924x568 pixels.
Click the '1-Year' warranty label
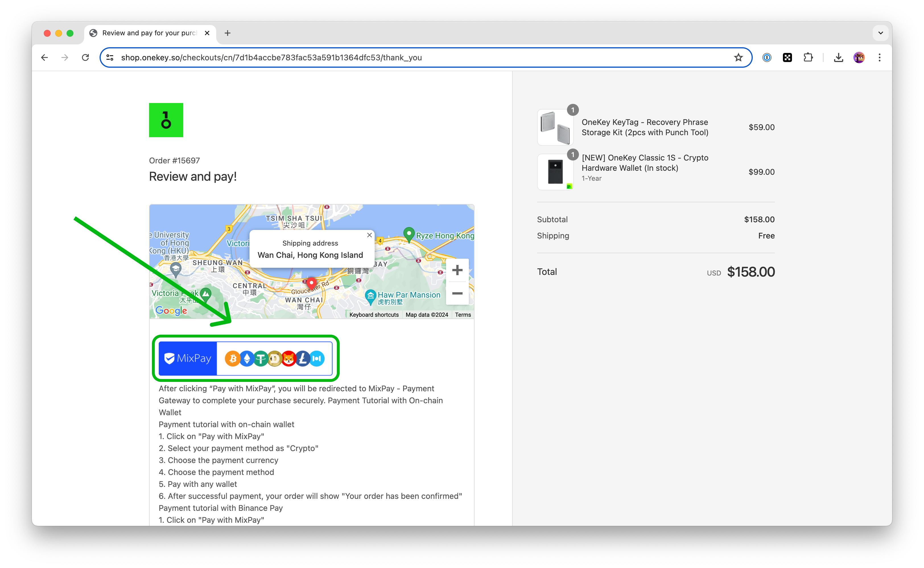591,178
